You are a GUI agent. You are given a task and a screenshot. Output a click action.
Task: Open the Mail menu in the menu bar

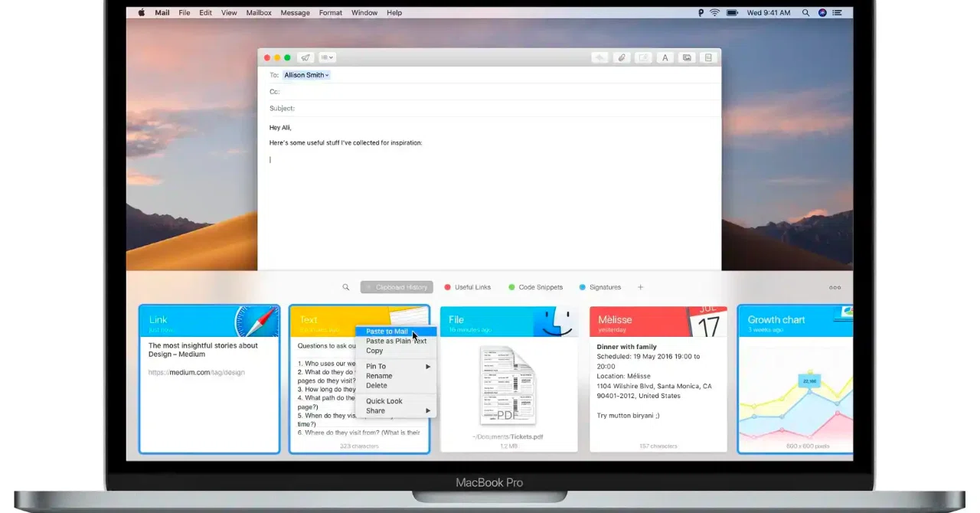(x=162, y=13)
